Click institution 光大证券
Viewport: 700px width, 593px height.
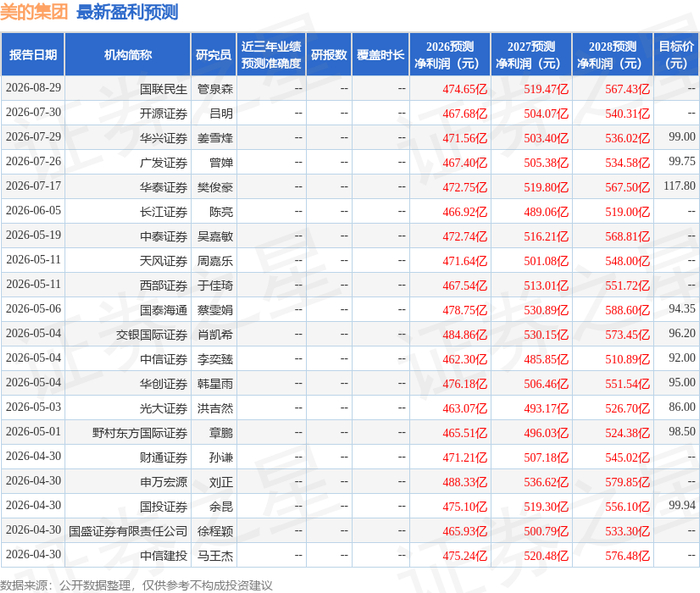click(x=163, y=408)
